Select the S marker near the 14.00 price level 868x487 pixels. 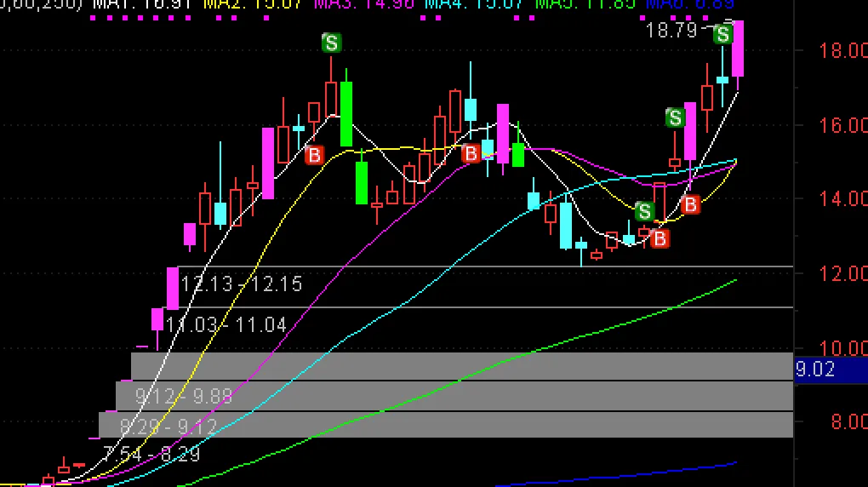644,211
